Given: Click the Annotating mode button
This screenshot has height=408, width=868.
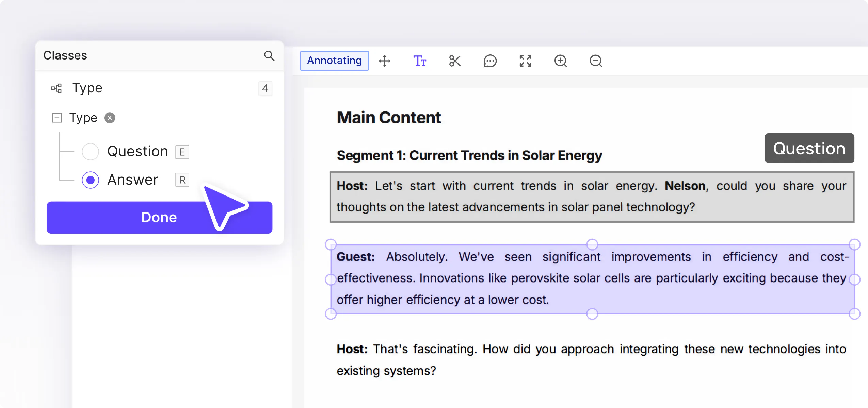Looking at the screenshot, I should (334, 61).
